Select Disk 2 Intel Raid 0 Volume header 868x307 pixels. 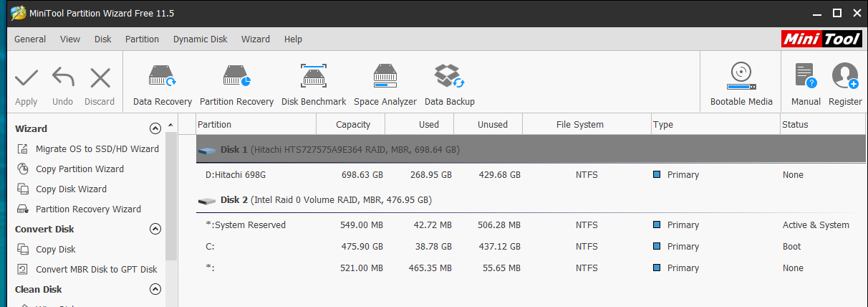coord(326,200)
